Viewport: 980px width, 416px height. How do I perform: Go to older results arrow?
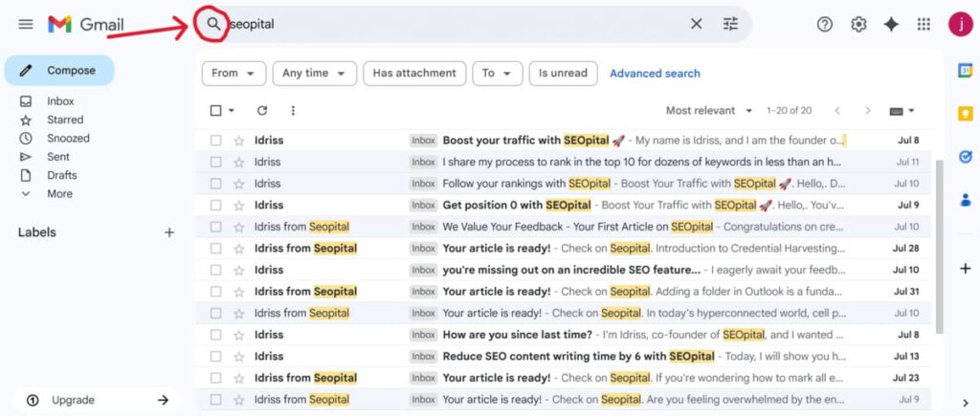click(x=867, y=111)
